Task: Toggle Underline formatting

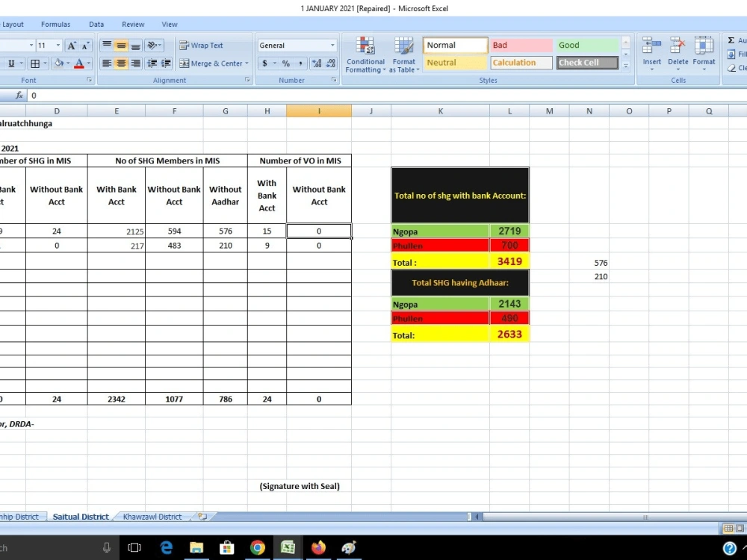Action: 10,63
